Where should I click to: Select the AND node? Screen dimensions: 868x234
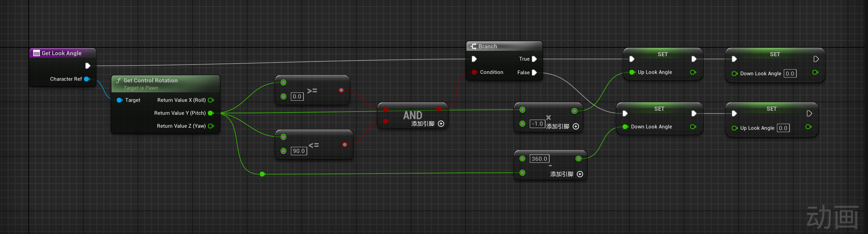click(x=413, y=115)
